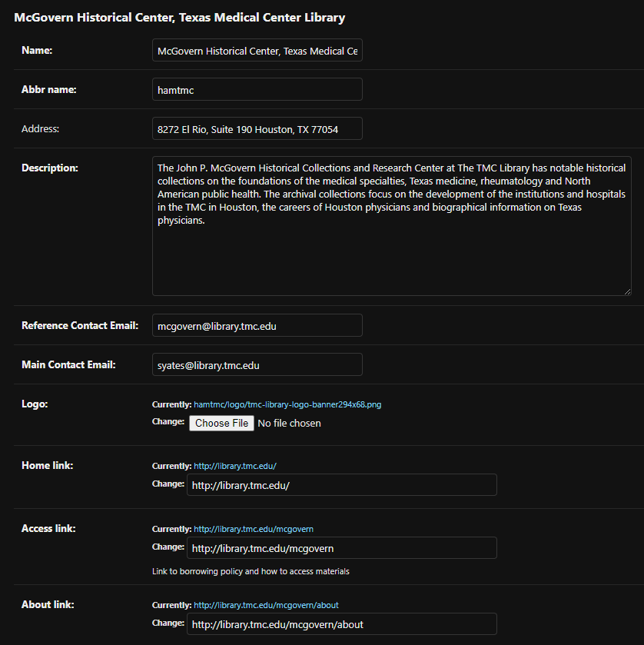The height and width of the screenshot is (645, 644).
Task: Focus the About link change input
Action: pyautogui.click(x=342, y=624)
